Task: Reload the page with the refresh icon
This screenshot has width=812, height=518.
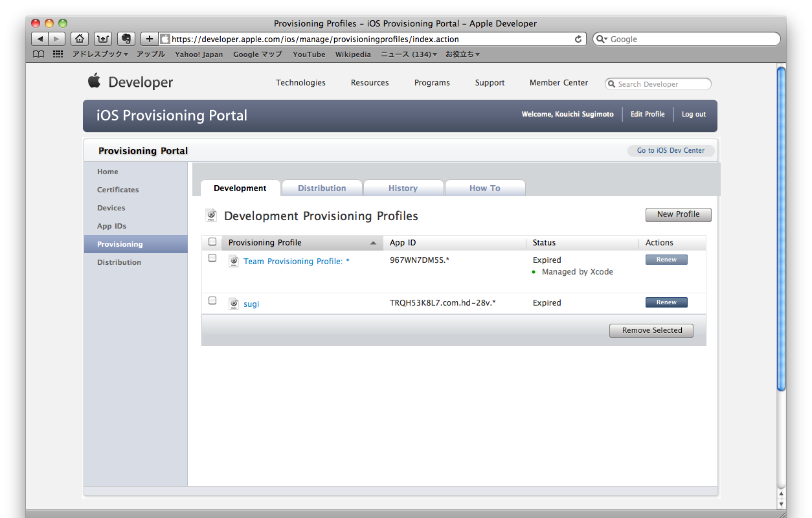Action: point(578,39)
